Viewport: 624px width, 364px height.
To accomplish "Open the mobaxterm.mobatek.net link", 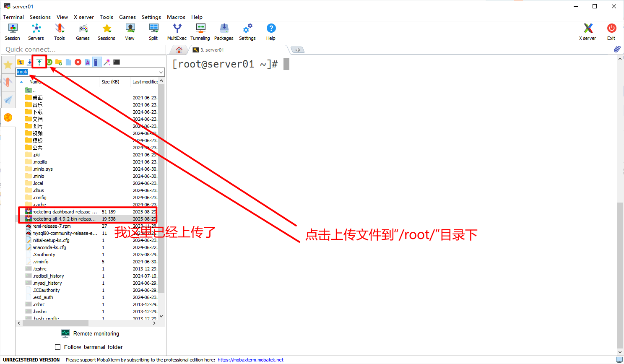I will 251,360.
